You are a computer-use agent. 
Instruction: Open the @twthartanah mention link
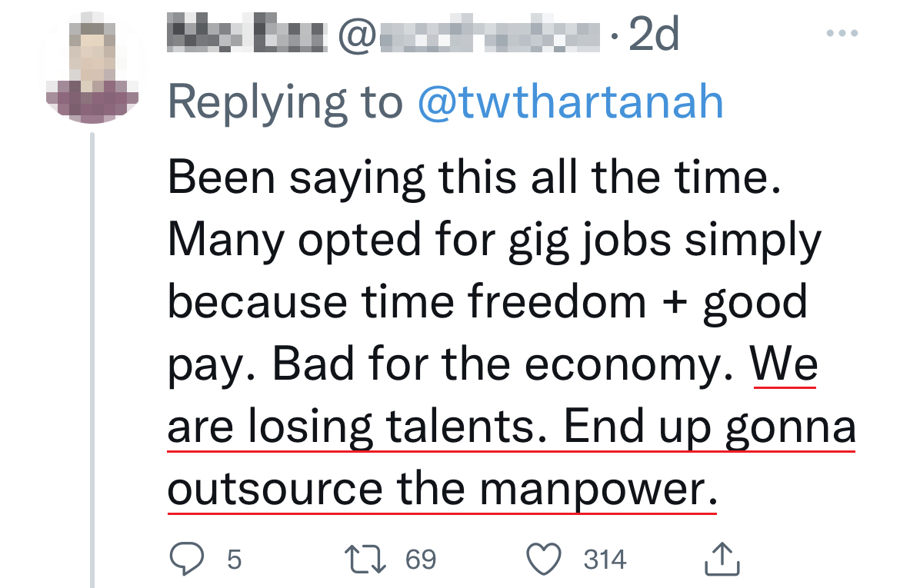[x=570, y=103]
